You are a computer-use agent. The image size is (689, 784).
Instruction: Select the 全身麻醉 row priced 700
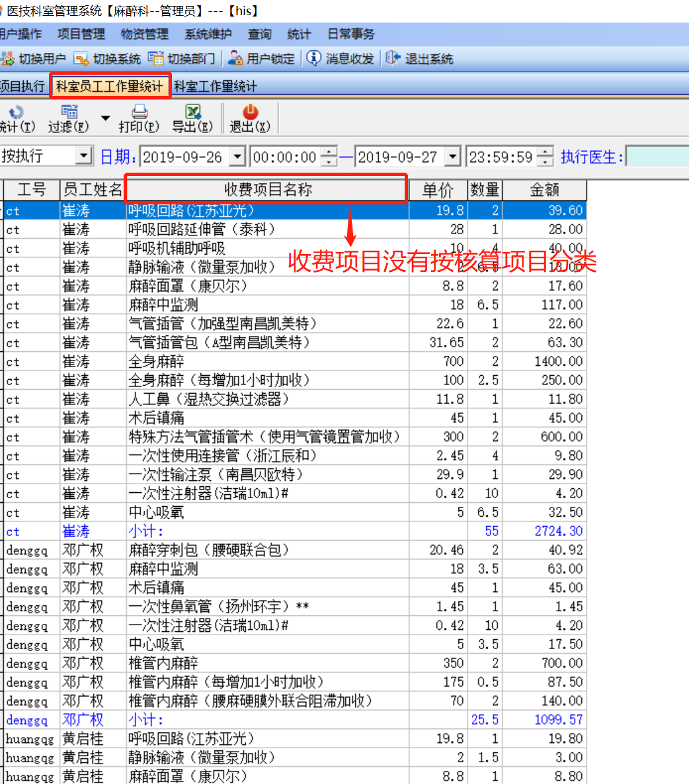(295, 361)
